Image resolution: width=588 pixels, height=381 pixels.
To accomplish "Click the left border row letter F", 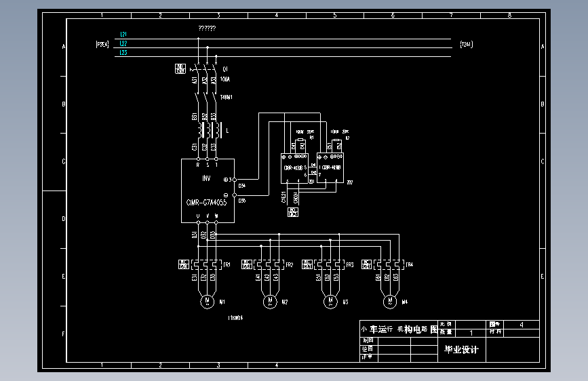I will [64, 334].
